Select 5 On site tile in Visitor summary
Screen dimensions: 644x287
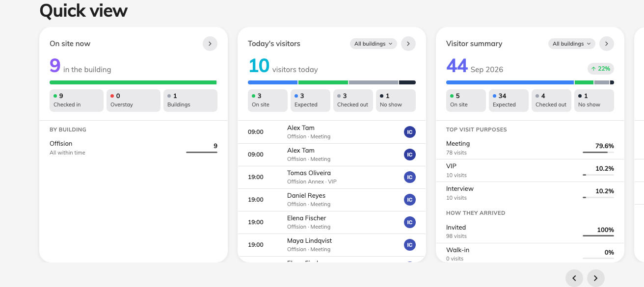click(x=466, y=100)
